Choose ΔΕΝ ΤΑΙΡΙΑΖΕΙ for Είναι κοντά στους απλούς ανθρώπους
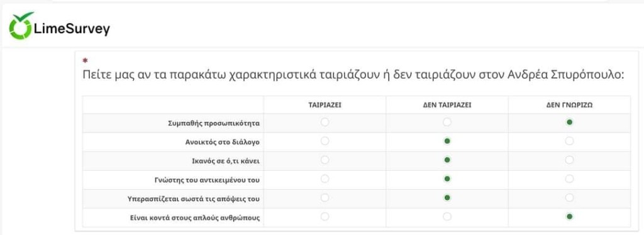 [447, 217]
